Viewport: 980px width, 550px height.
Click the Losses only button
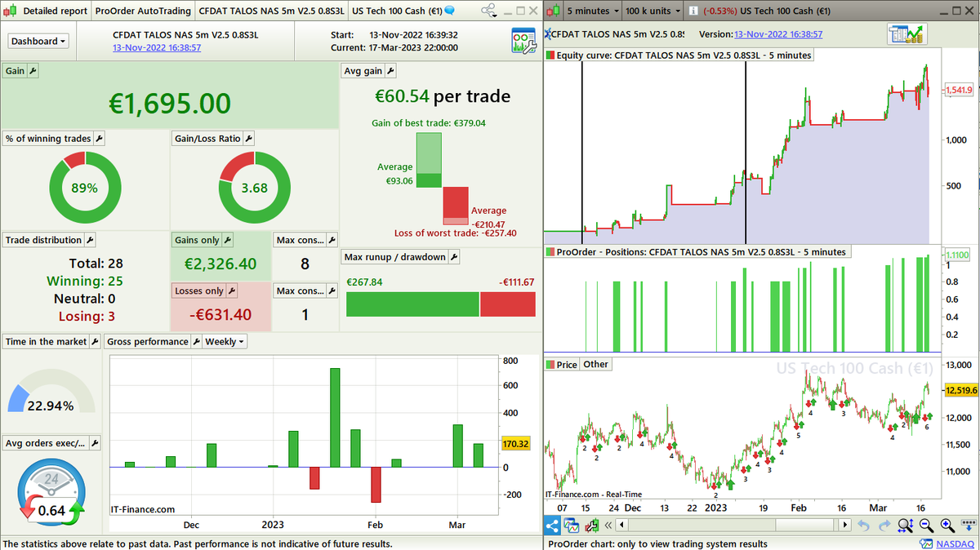coord(198,291)
